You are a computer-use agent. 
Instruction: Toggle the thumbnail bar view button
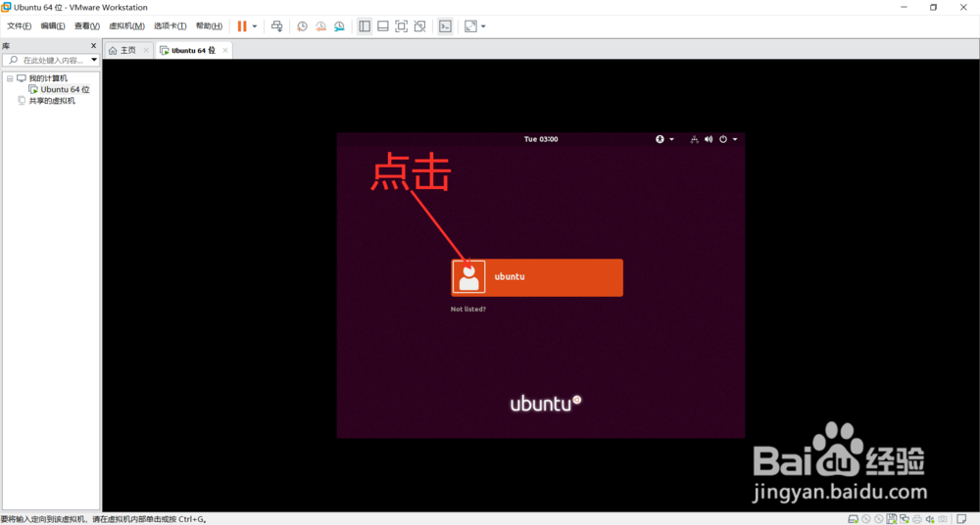coord(383,26)
